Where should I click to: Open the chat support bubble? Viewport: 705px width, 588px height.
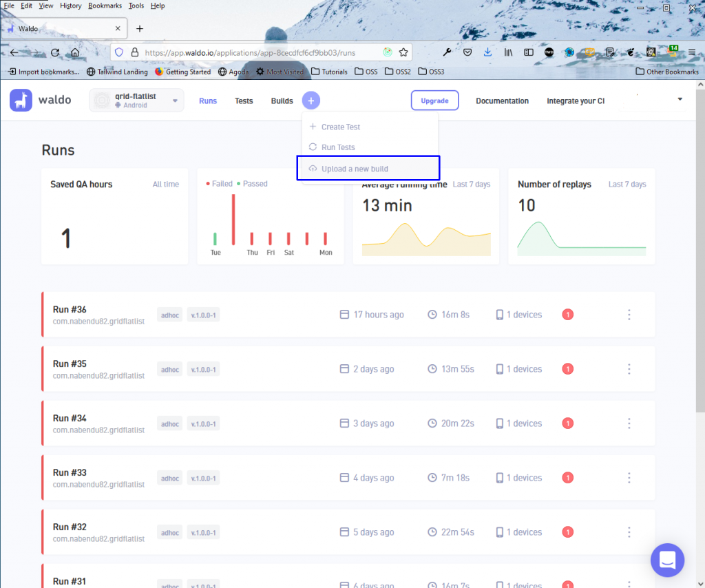coord(667,560)
